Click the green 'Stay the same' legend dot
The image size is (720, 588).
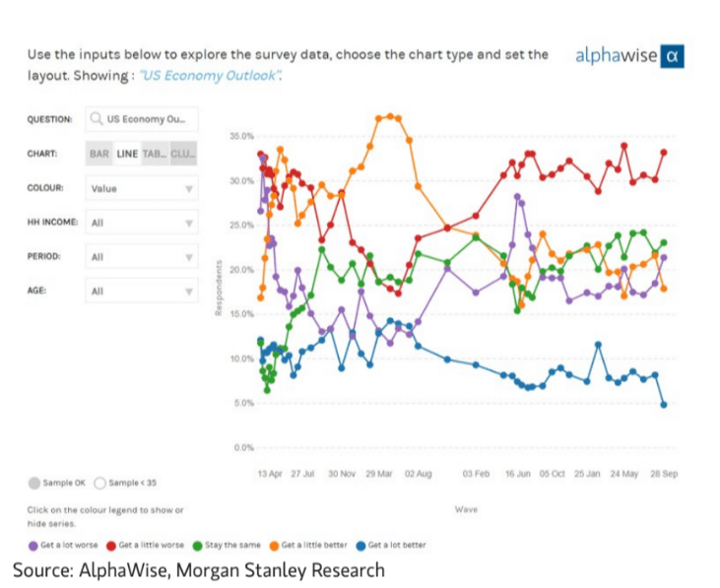point(198,544)
